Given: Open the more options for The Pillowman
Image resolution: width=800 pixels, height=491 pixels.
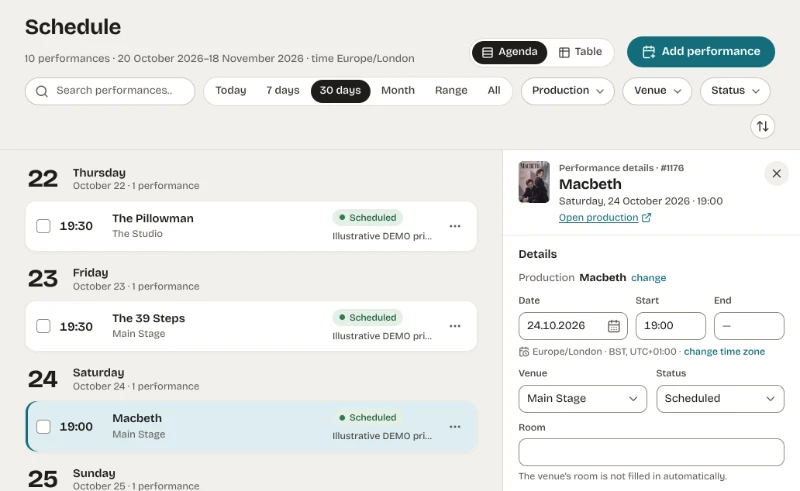Looking at the screenshot, I should pyautogui.click(x=455, y=226).
